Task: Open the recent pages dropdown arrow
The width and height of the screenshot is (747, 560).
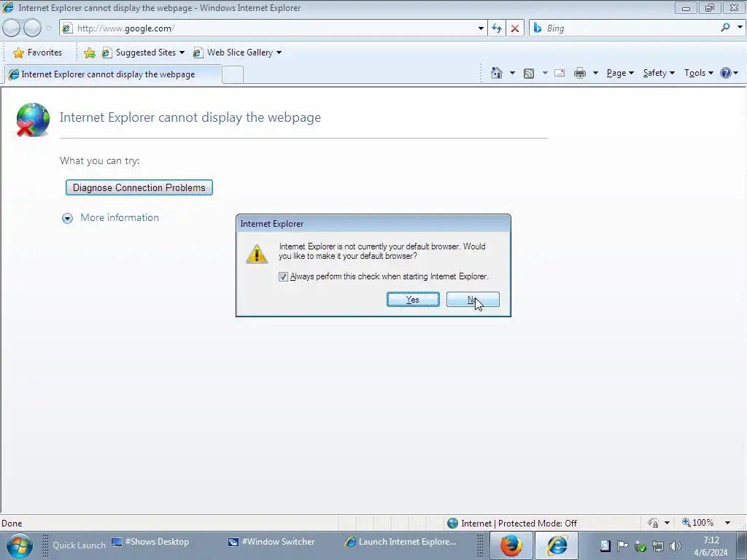Action: 49,28
